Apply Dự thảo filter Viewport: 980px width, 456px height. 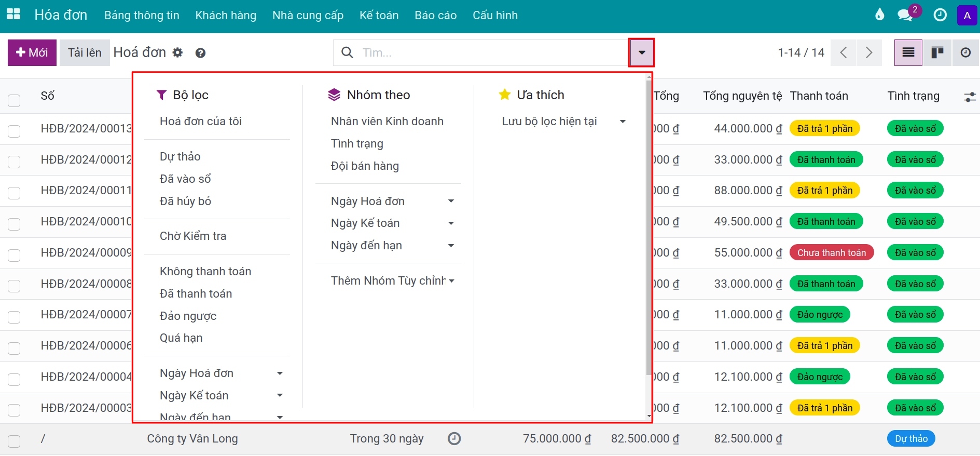click(180, 157)
